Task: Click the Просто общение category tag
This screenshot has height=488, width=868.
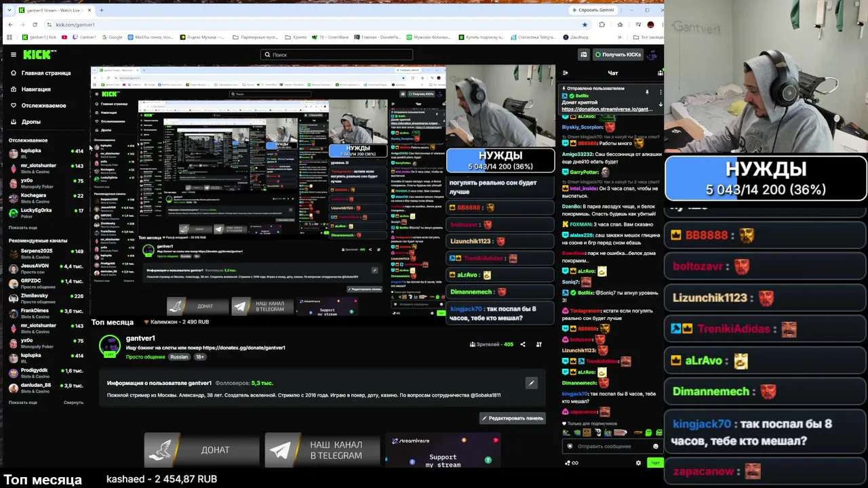Action: click(145, 357)
